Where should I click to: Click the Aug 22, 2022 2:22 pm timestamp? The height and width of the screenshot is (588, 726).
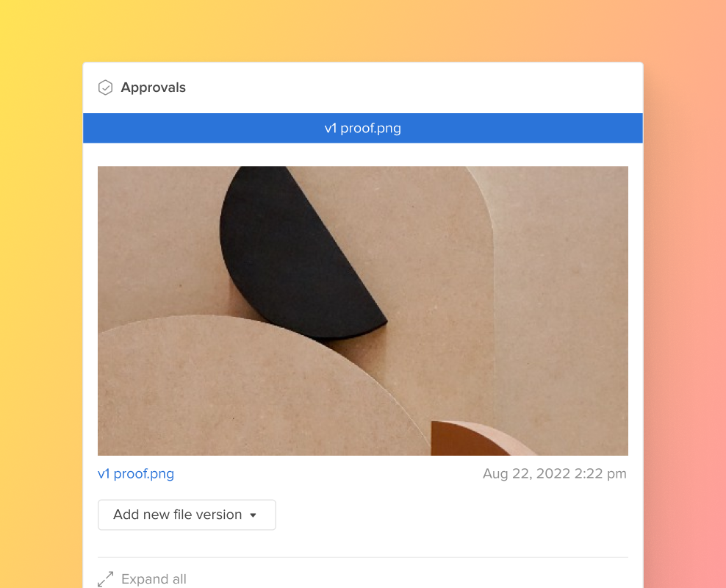tap(555, 473)
